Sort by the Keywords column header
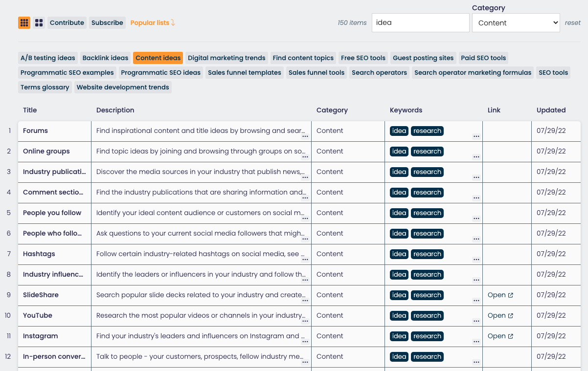Image resolution: width=588 pixels, height=371 pixels. (x=406, y=110)
